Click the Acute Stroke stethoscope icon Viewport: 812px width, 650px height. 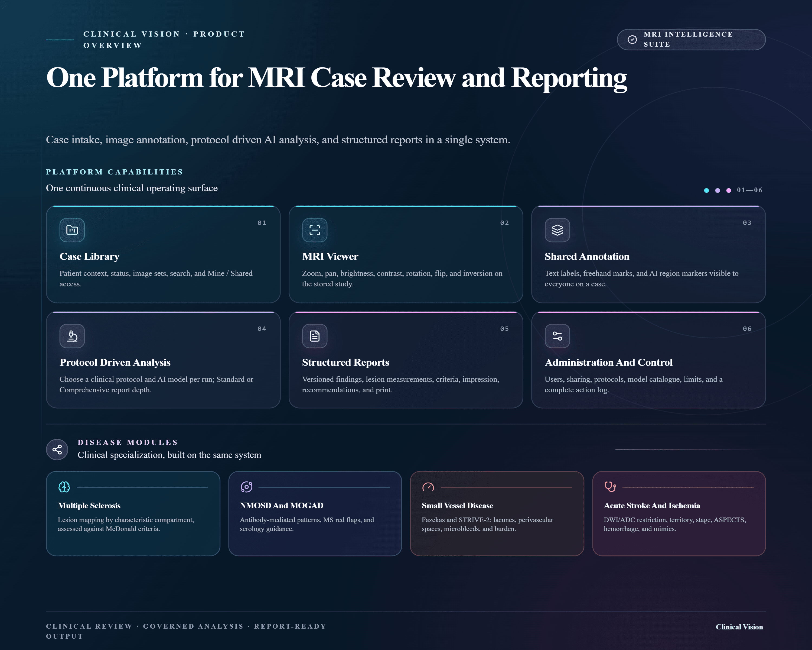point(610,487)
